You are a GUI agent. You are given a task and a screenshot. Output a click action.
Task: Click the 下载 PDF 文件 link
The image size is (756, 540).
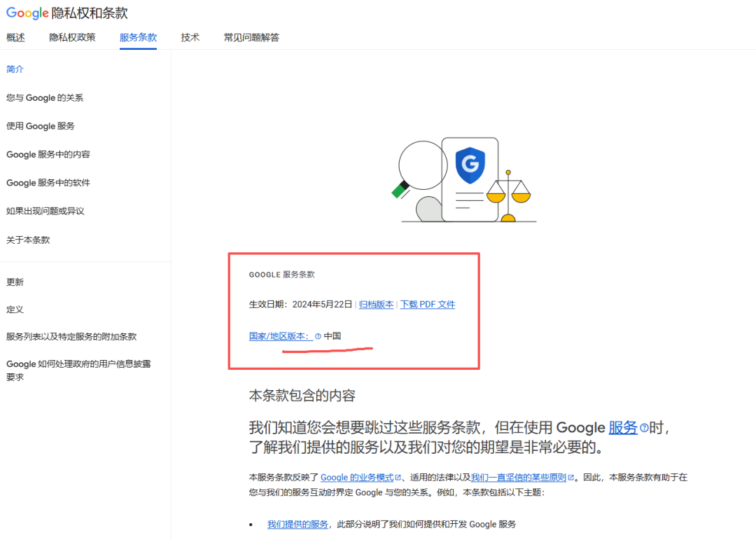[427, 304]
